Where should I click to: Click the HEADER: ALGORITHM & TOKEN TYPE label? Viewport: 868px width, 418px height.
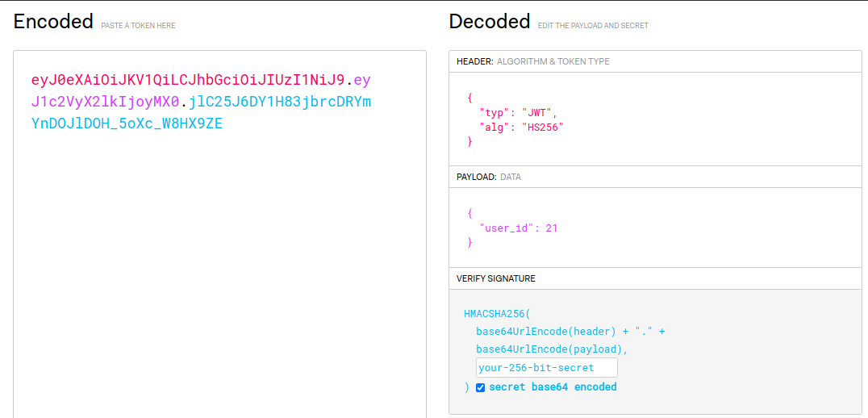click(x=532, y=61)
